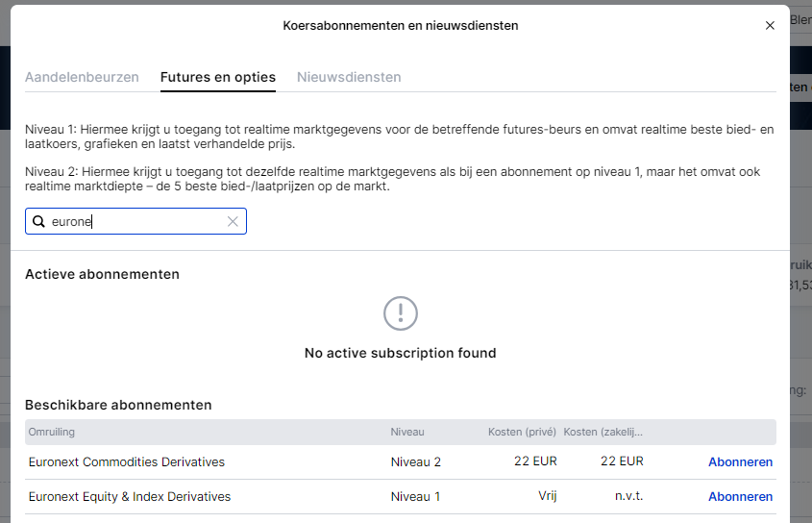
Task: Click the 'No active subscription found' message
Action: (400, 353)
